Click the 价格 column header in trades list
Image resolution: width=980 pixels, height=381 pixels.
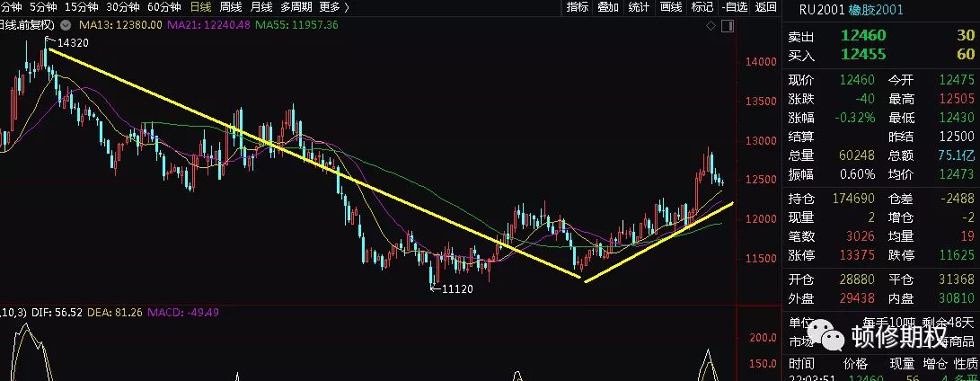[x=856, y=364]
